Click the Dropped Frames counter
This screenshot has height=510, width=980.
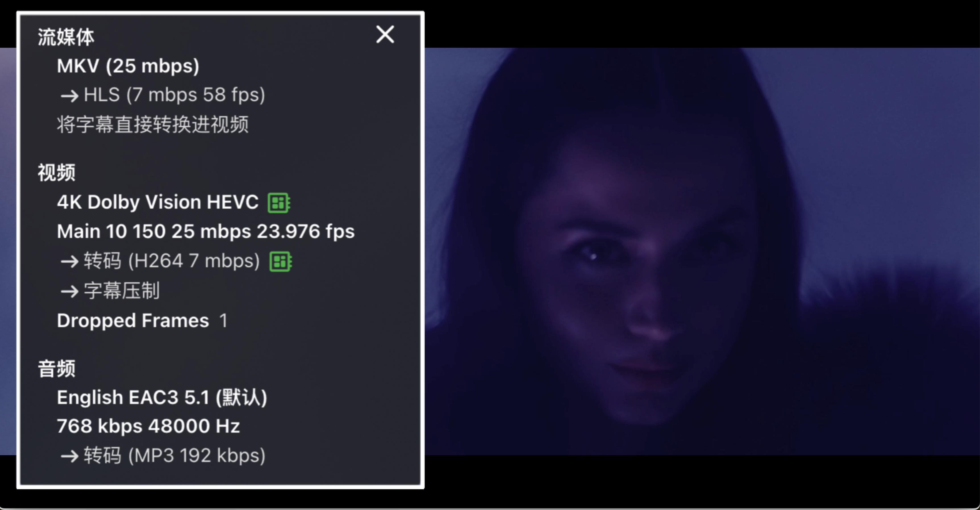142,320
